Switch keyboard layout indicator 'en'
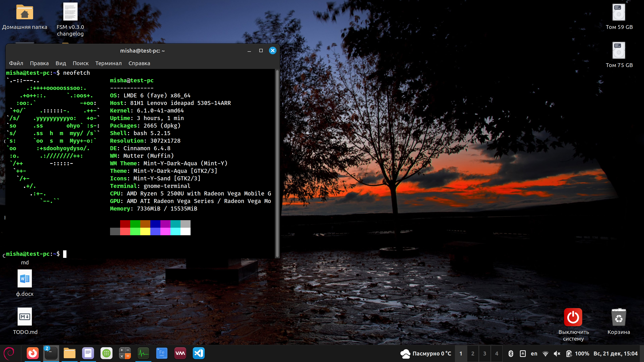644x362 pixels. (x=534, y=353)
